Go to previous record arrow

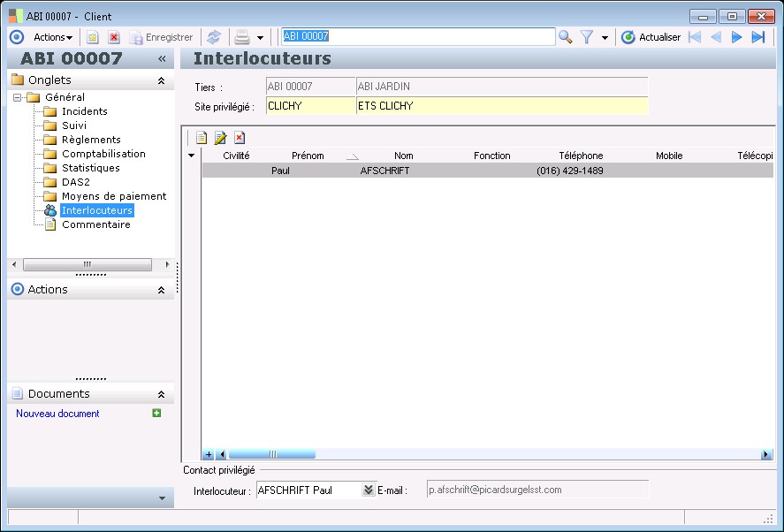(716, 37)
